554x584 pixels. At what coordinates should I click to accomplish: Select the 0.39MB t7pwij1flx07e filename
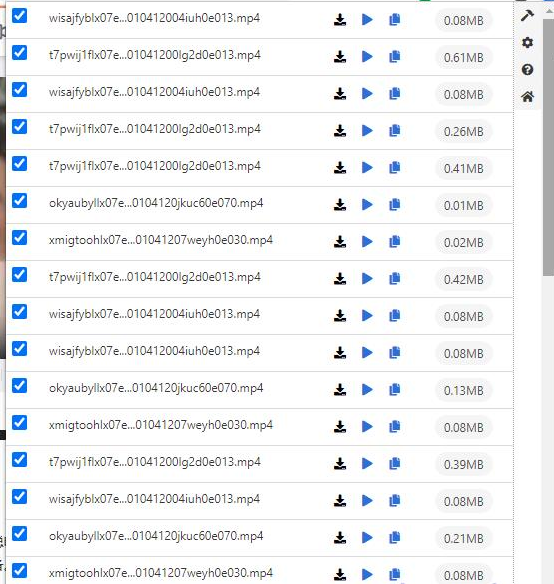pos(155,462)
